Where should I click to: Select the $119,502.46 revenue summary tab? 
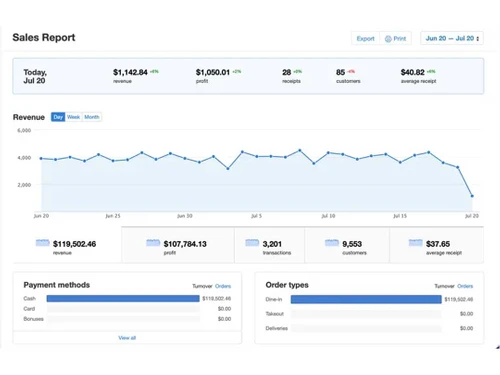tap(67, 245)
